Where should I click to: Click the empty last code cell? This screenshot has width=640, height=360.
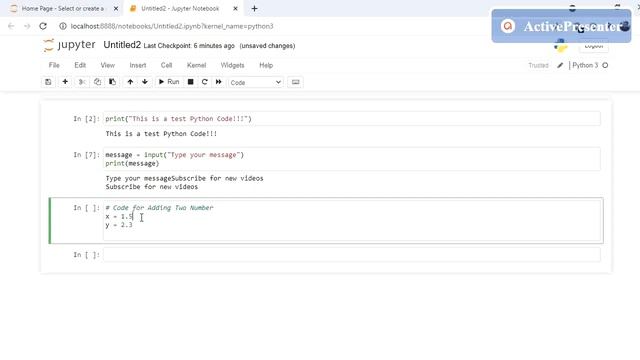tap(351, 255)
